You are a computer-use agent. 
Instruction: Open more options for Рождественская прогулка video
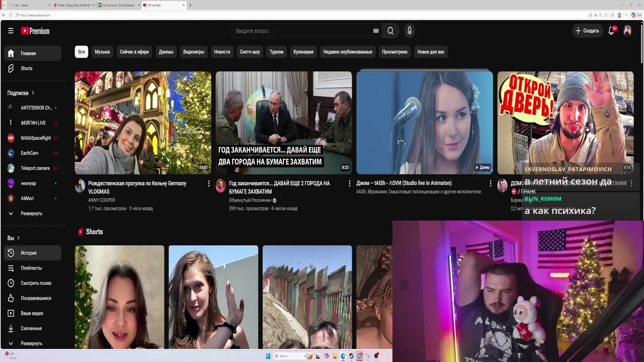(209, 184)
